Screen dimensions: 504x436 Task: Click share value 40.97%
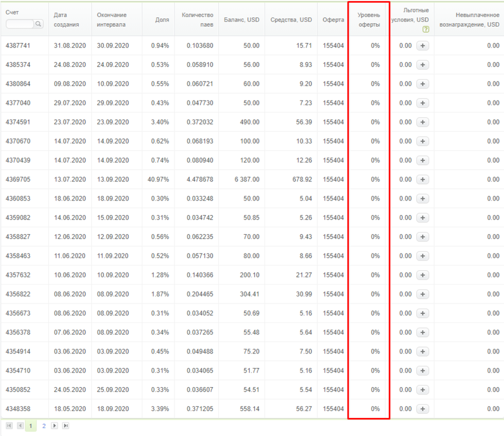[158, 180]
